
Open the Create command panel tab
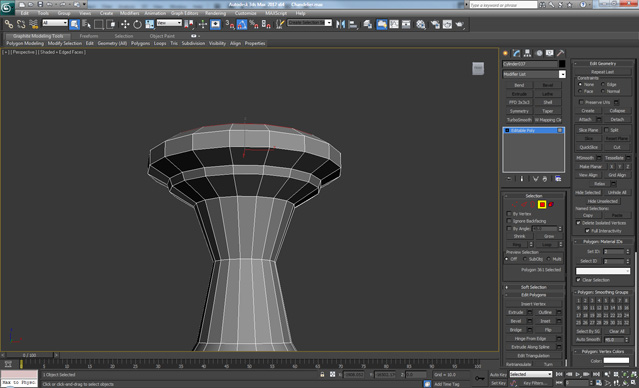(x=506, y=53)
